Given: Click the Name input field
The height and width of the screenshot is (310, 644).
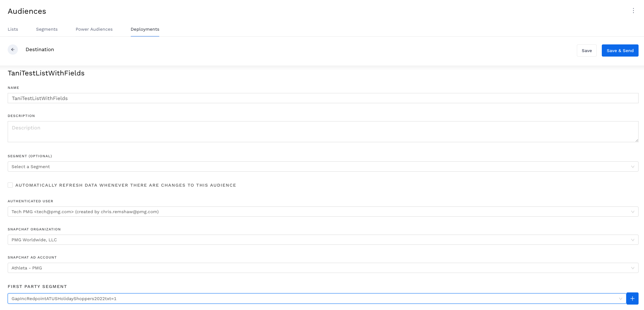Looking at the screenshot, I should pyautogui.click(x=320, y=98).
